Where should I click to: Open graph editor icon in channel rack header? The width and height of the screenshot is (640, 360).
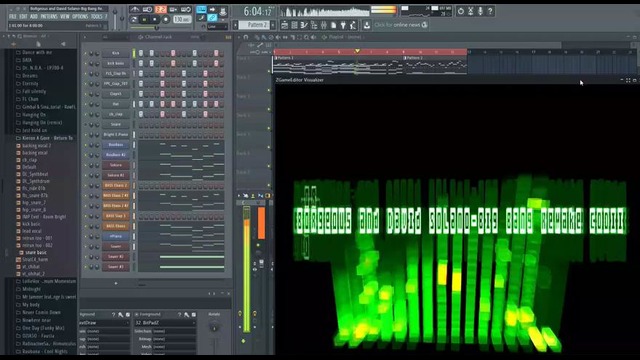[228, 37]
